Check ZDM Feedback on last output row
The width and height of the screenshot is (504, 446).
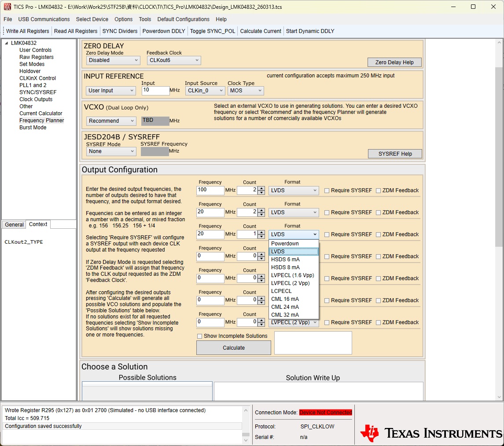[x=378, y=322]
